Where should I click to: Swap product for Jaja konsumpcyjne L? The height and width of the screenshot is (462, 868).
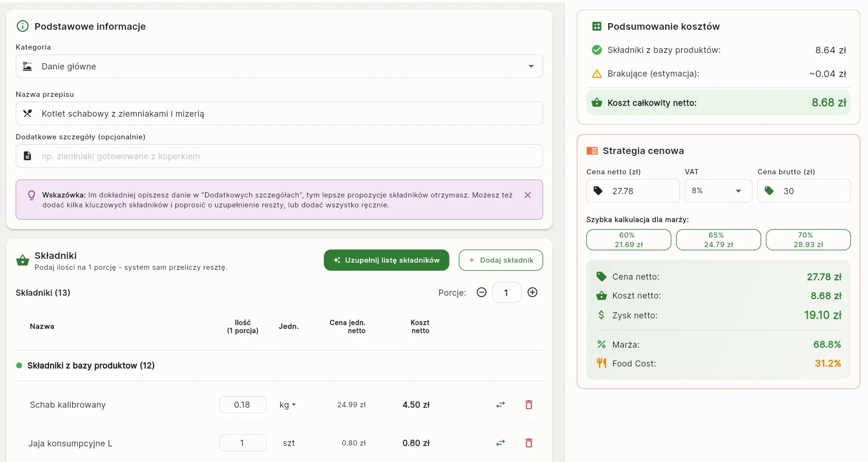[500, 443]
